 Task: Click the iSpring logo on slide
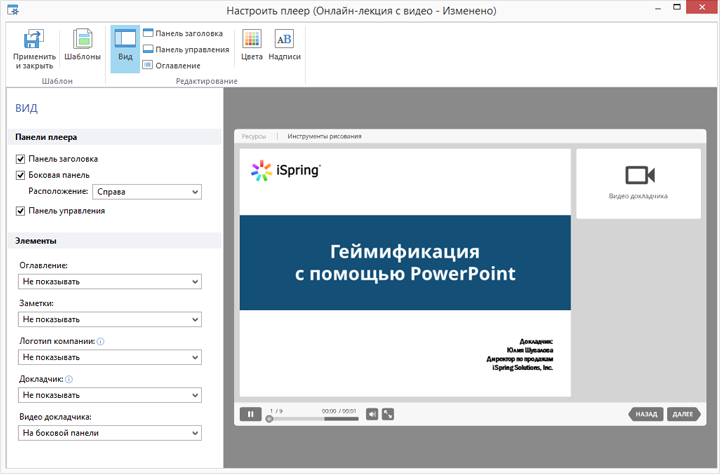[x=286, y=170]
